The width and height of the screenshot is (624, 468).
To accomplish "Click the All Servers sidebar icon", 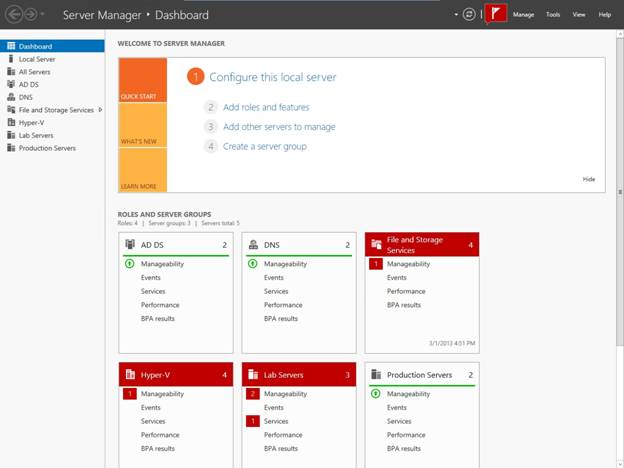I will pos(11,72).
